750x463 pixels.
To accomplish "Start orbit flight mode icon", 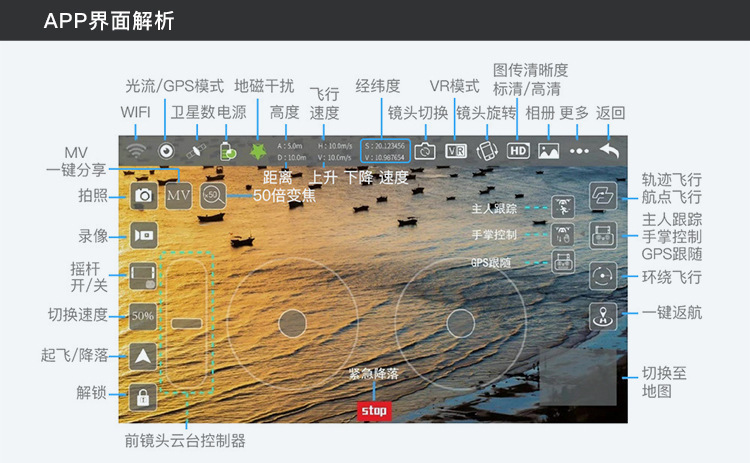I will point(603,276).
